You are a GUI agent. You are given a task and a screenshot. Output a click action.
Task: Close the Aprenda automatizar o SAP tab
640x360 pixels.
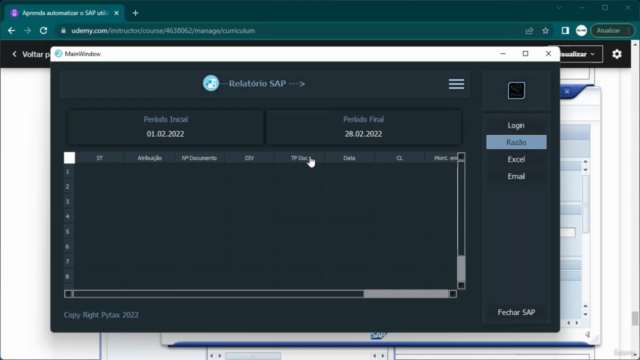tap(116, 13)
